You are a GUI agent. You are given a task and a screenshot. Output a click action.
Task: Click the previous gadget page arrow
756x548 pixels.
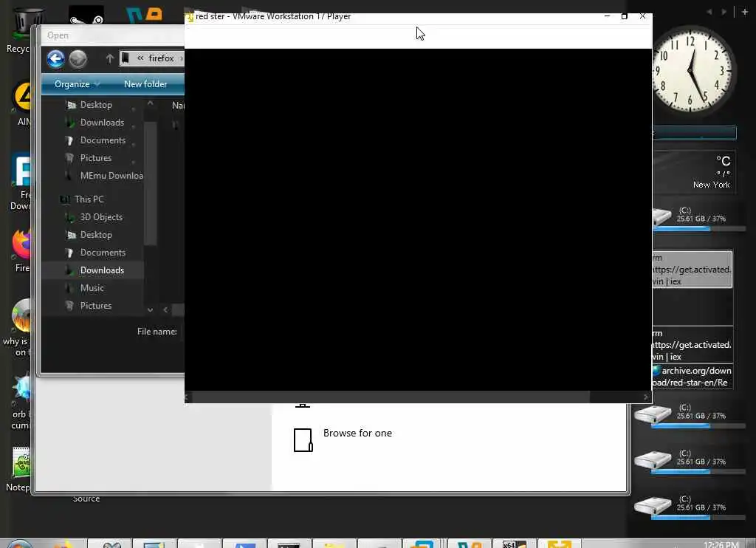click(709, 12)
